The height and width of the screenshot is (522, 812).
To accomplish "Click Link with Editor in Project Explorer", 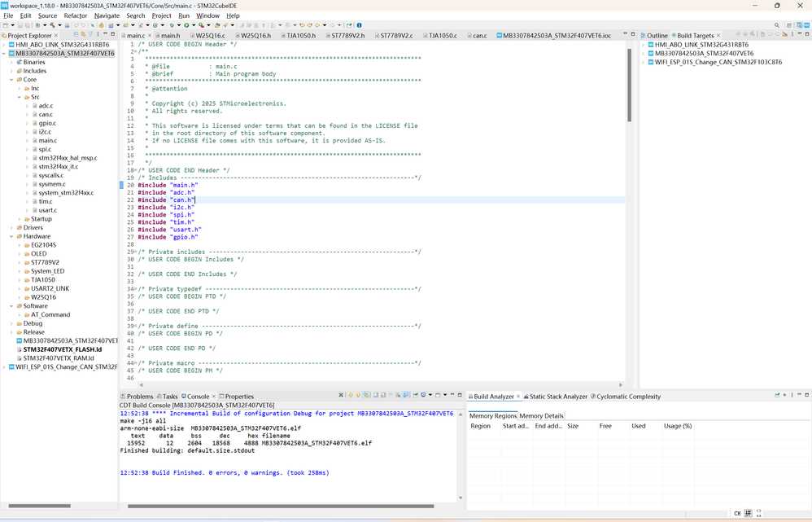I will pos(82,35).
